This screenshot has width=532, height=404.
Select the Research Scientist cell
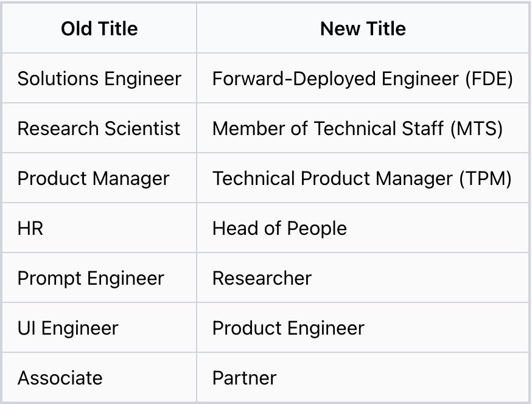pyautogui.click(x=99, y=128)
